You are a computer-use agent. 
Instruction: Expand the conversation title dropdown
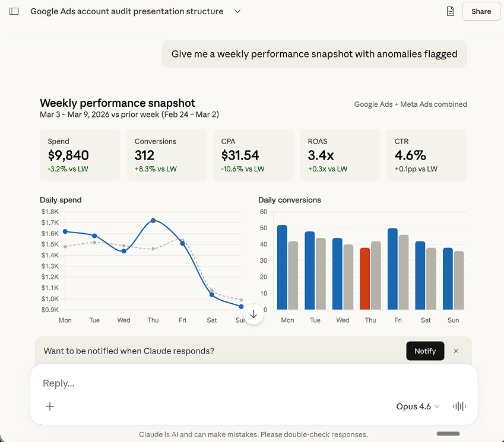237,11
